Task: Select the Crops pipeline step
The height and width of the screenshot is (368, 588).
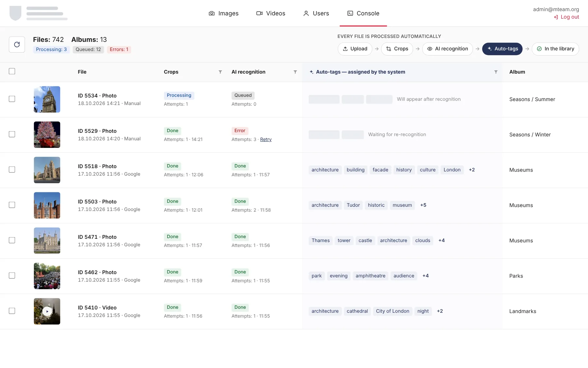Action: click(397, 49)
